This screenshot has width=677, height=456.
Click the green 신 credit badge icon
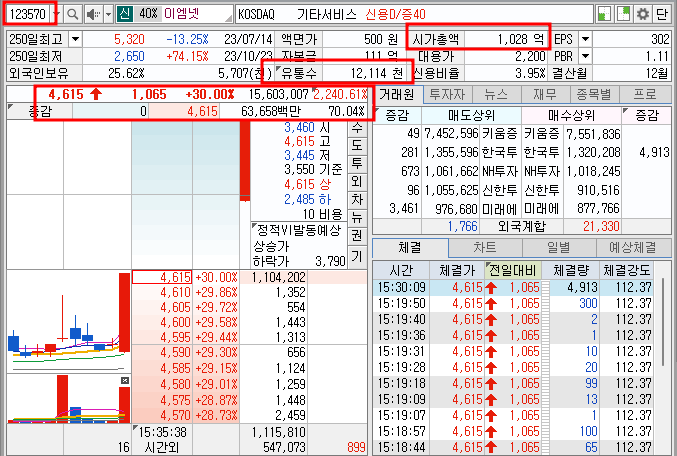click(x=124, y=14)
